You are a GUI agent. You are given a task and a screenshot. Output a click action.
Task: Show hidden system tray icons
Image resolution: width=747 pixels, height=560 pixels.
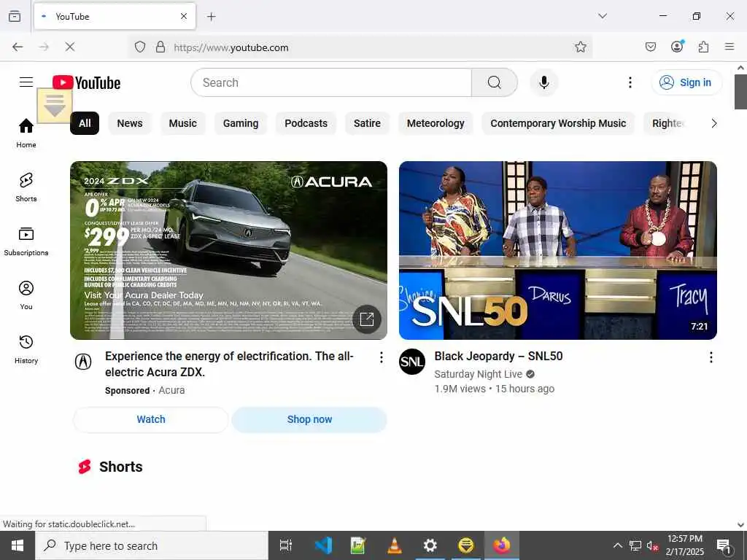click(617, 545)
